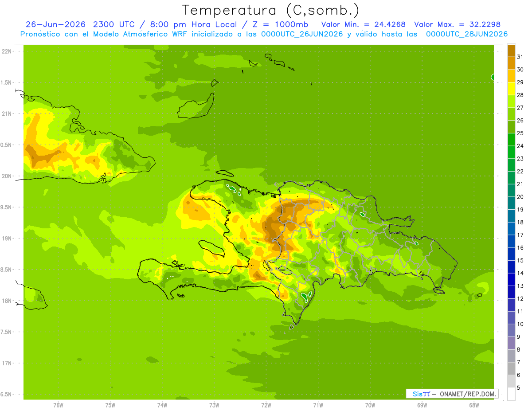
Task: Select the 'Z = 1000mb' level label
Action: coord(280,24)
